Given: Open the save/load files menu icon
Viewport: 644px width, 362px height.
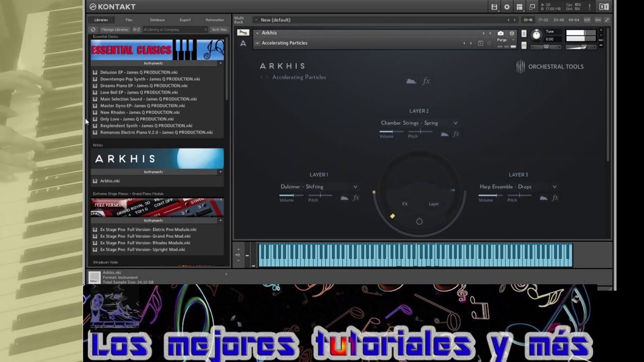Looking at the screenshot, I should pyautogui.click(x=495, y=7).
